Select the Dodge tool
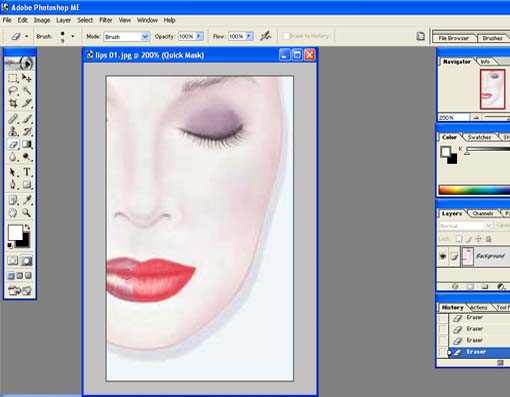This screenshot has width=510, height=397. click(27, 157)
